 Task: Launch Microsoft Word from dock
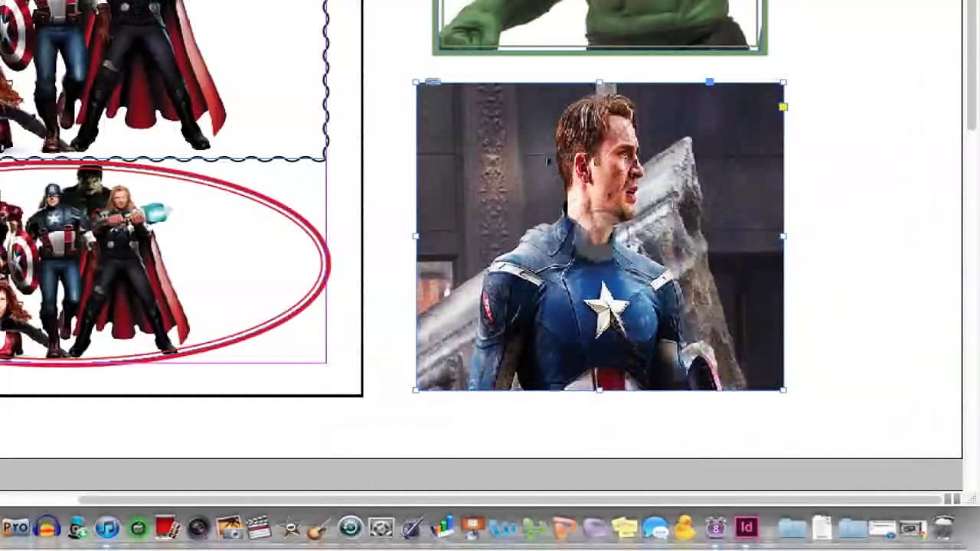503,528
